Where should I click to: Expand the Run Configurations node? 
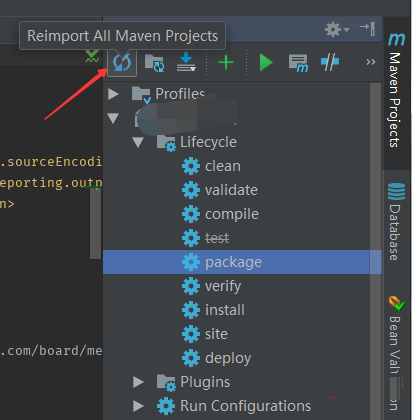point(138,406)
